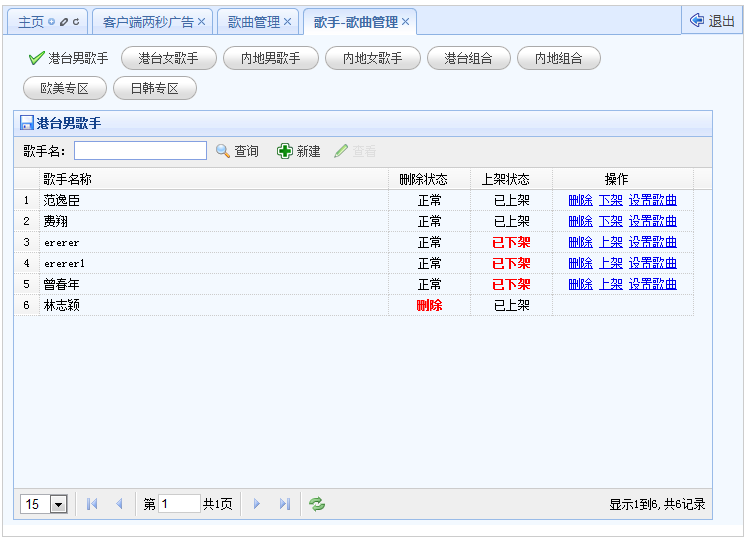This screenshot has width=752, height=545.
Task: Jump to the last page arrow
Action: (x=285, y=504)
